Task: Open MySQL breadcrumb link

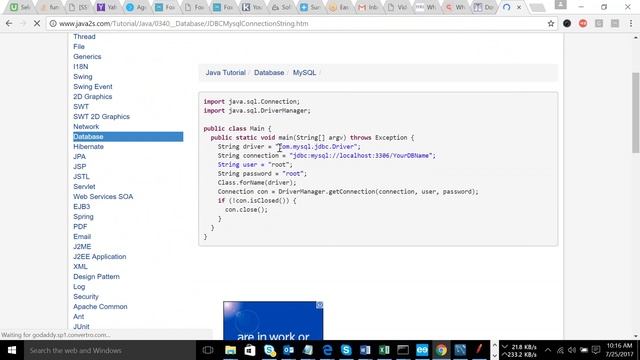Action: (304, 73)
